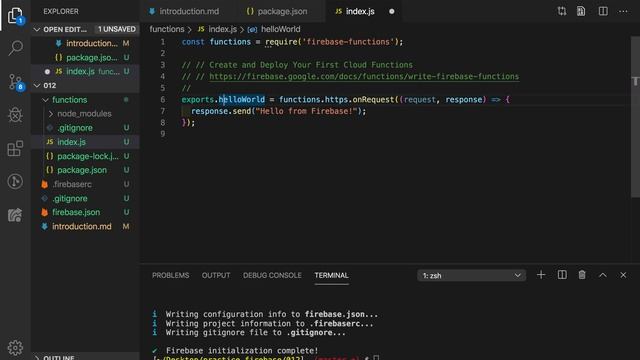Open the Run and Debug view

pyautogui.click(x=16, y=115)
